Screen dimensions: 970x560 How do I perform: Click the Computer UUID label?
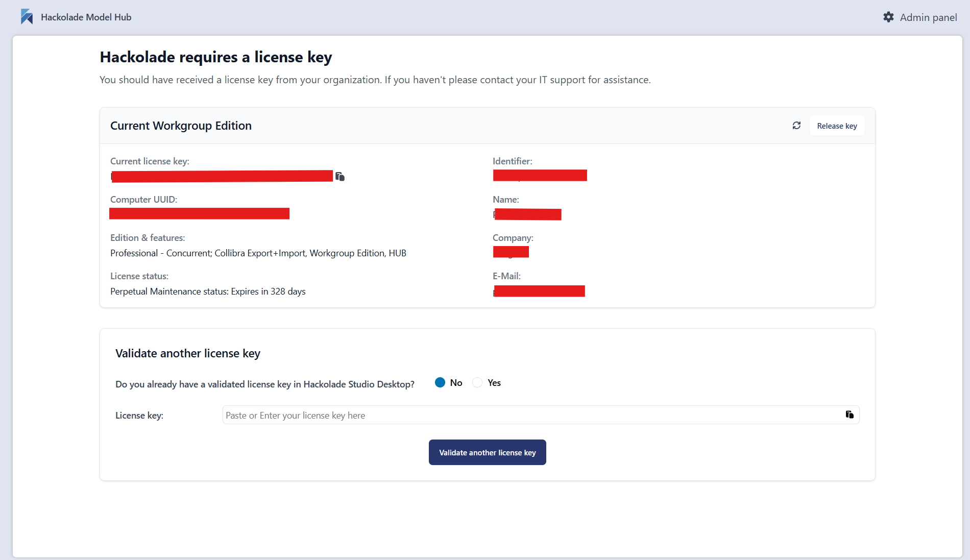pyautogui.click(x=144, y=200)
